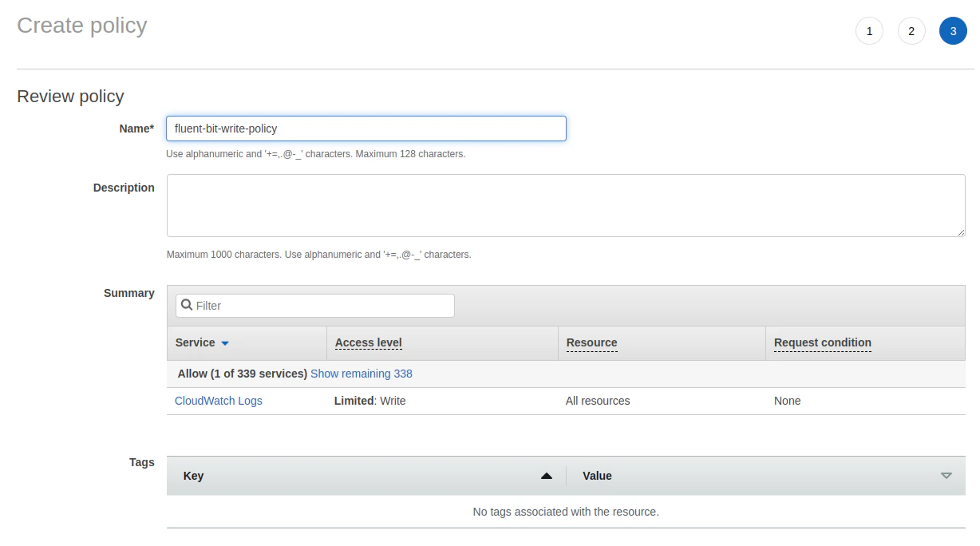Click the Access level column header

coord(368,342)
